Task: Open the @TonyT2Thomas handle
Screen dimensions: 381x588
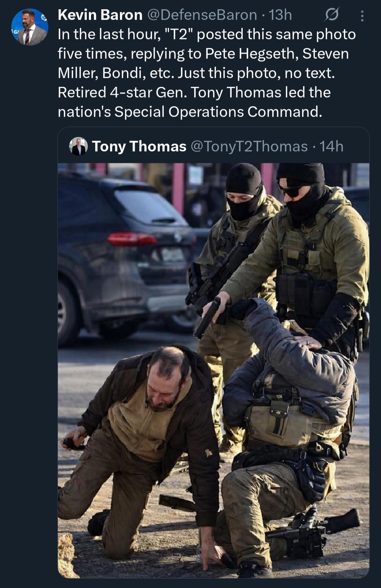Action: [x=249, y=146]
